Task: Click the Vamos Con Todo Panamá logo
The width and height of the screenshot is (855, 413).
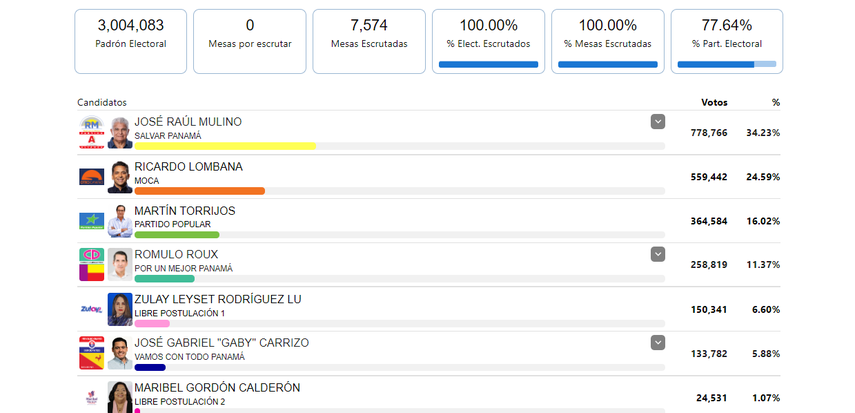Action: (91, 353)
